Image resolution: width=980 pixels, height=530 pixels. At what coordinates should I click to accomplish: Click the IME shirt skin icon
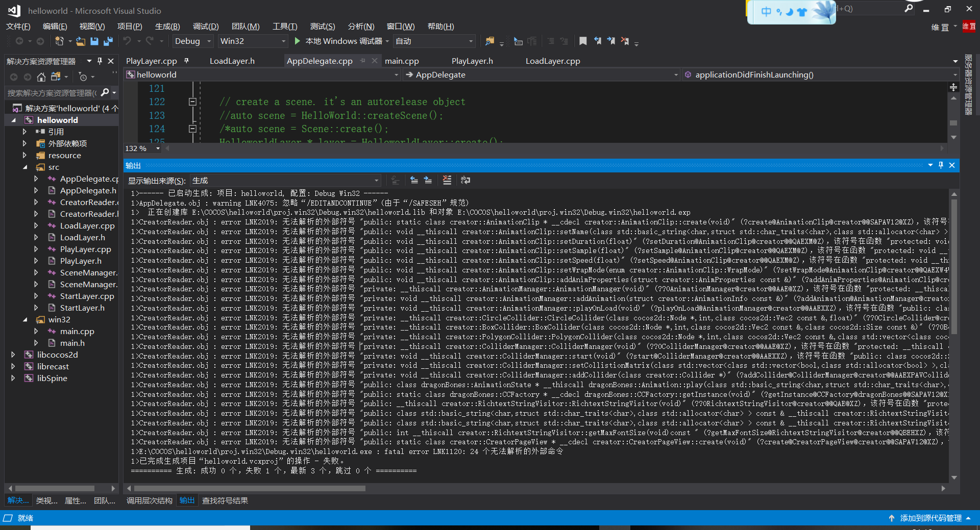(x=802, y=12)
